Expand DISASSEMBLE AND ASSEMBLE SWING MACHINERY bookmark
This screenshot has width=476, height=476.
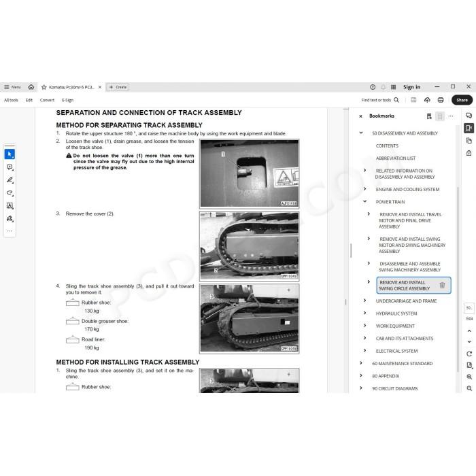[369, 263]
